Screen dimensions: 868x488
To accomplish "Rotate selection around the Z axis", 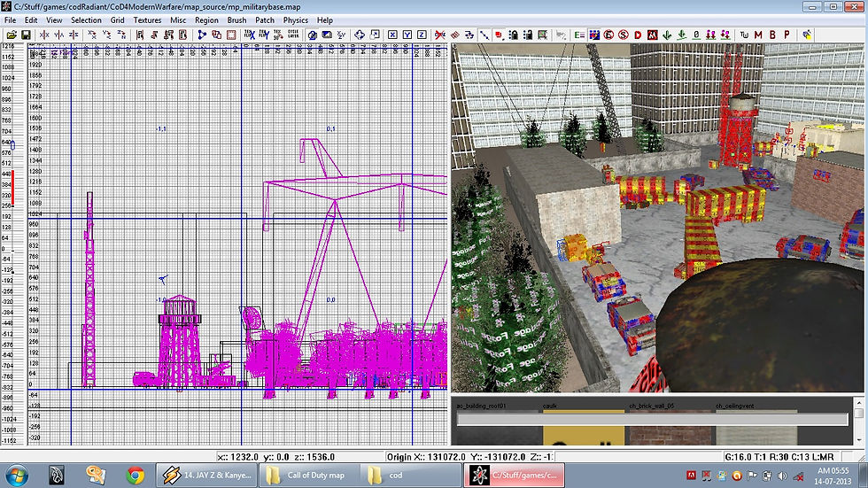I will [121, 35].
